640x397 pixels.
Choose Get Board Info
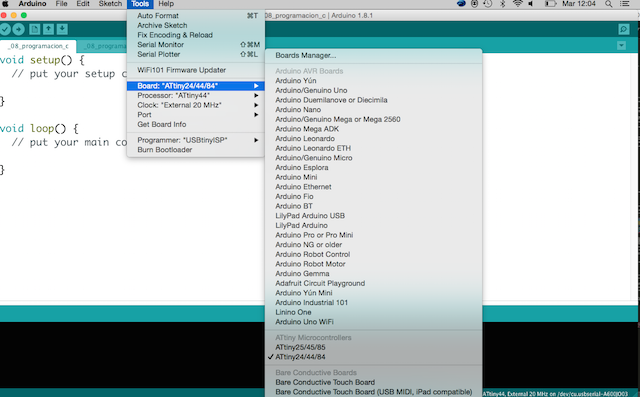click(x=196, y=124)
